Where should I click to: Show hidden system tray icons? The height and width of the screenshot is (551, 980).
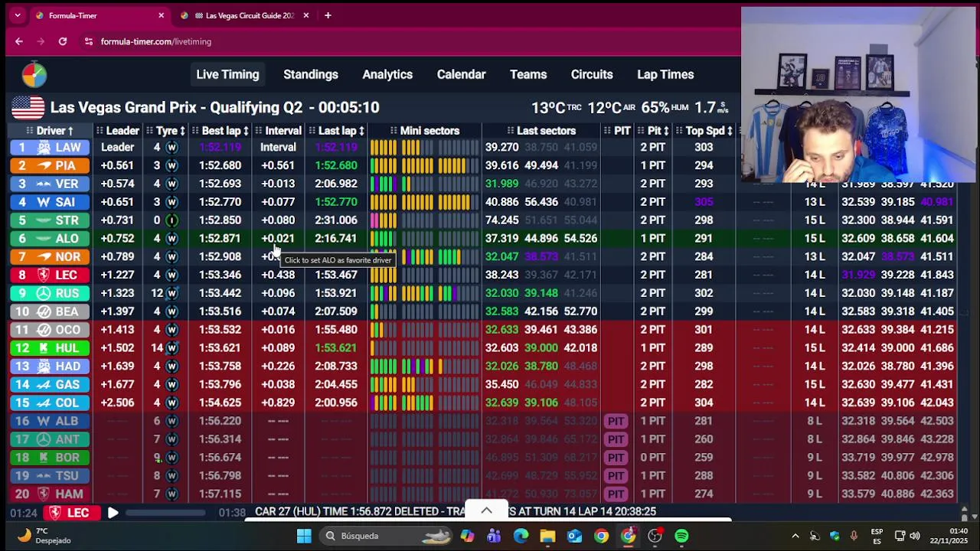tap(795, 536)
